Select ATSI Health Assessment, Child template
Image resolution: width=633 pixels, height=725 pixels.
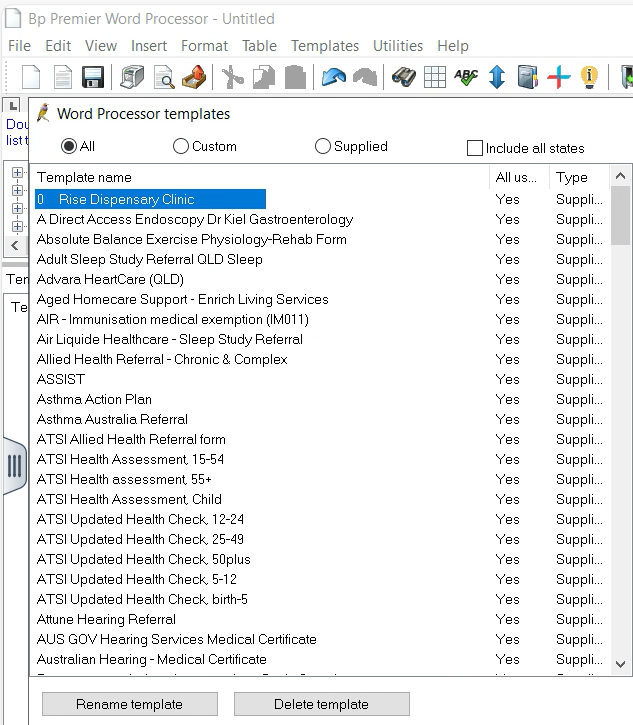tap(129, 499)
